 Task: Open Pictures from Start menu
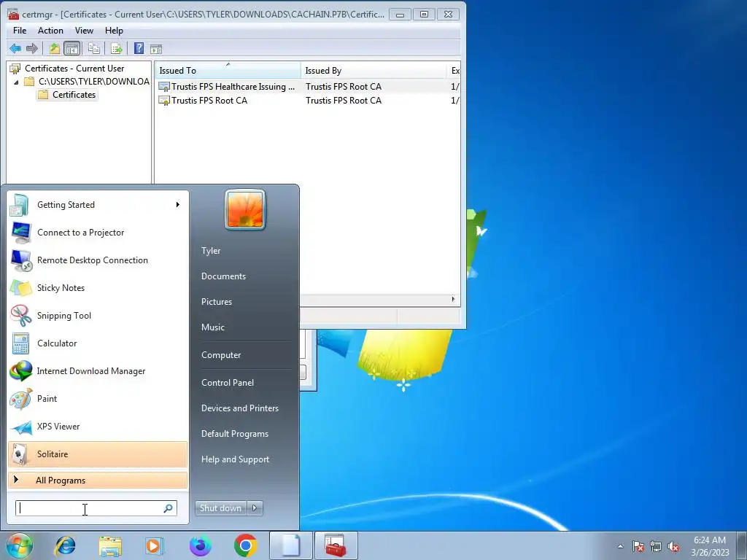216,301
